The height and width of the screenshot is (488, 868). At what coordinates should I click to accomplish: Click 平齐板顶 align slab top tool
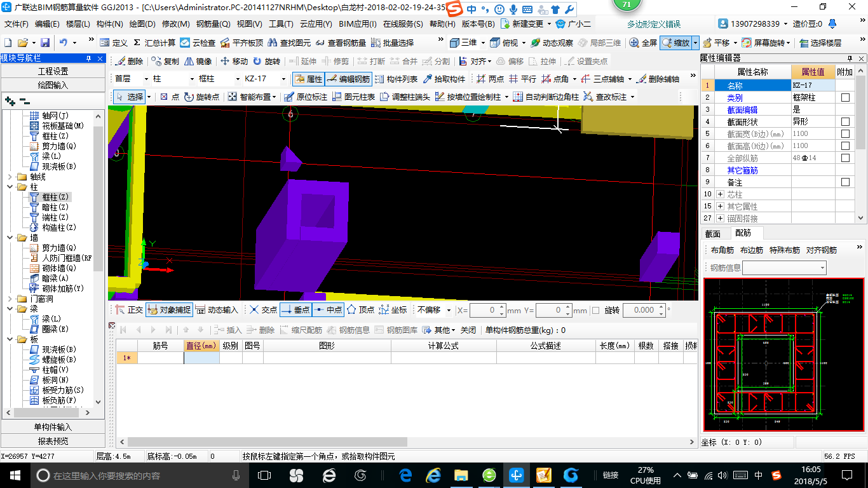241,43
